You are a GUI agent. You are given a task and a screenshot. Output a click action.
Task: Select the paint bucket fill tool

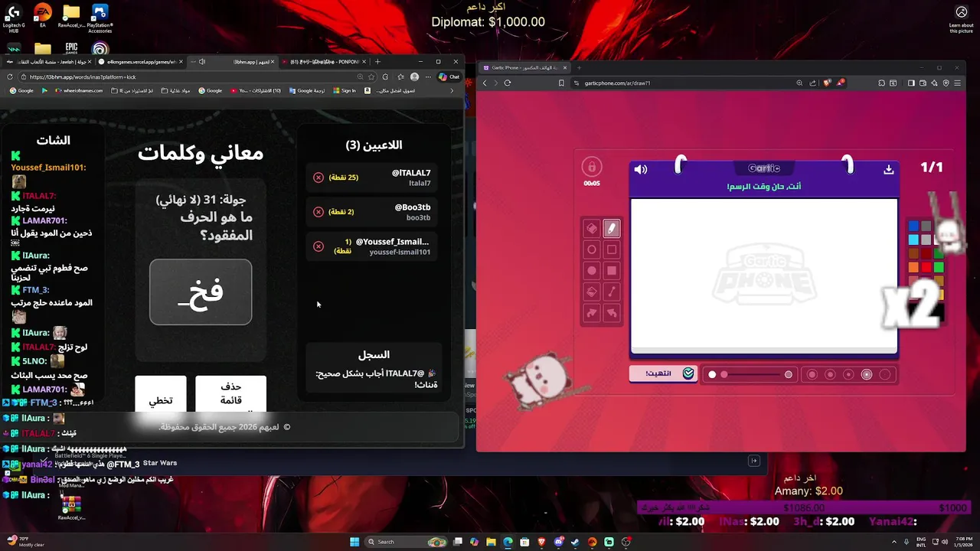point(592,292)
